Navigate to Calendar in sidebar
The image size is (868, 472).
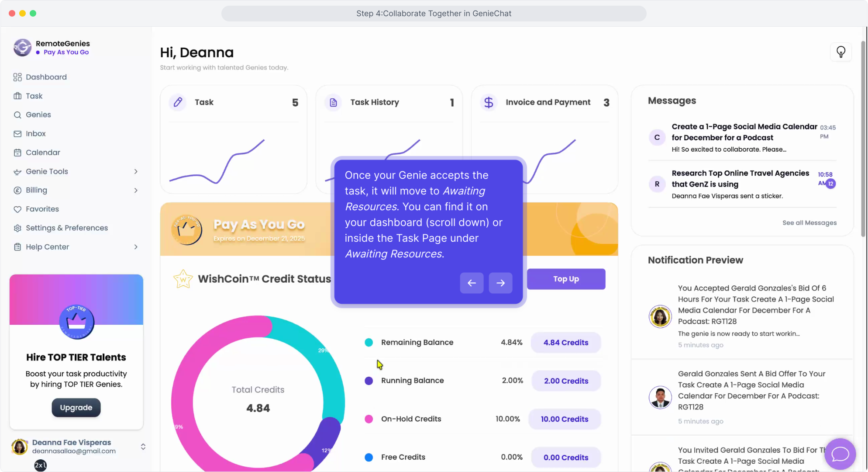43,153
